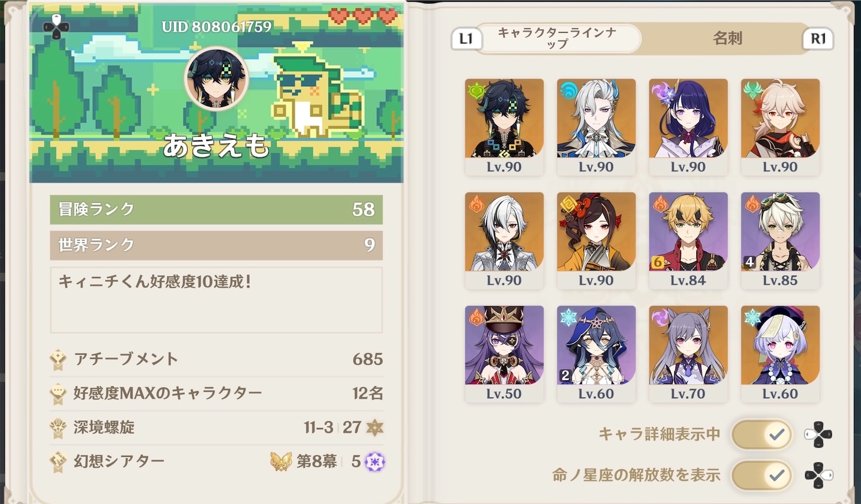Click the D-pad icon beside the UID
Viewport: 861px width, 504px height.
click(x=56, y=27)
